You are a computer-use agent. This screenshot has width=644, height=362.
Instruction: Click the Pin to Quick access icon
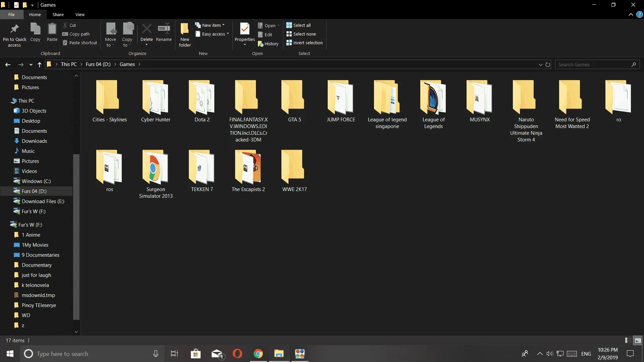(x=14, y=29)
